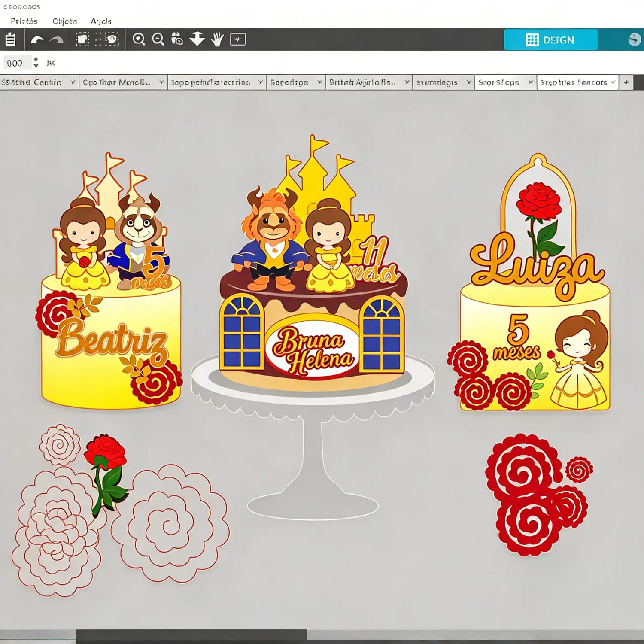The width and height of the screenshot is (644, 644).
Task: Select the red rose with green stem
Action: [x=107, y=474]
